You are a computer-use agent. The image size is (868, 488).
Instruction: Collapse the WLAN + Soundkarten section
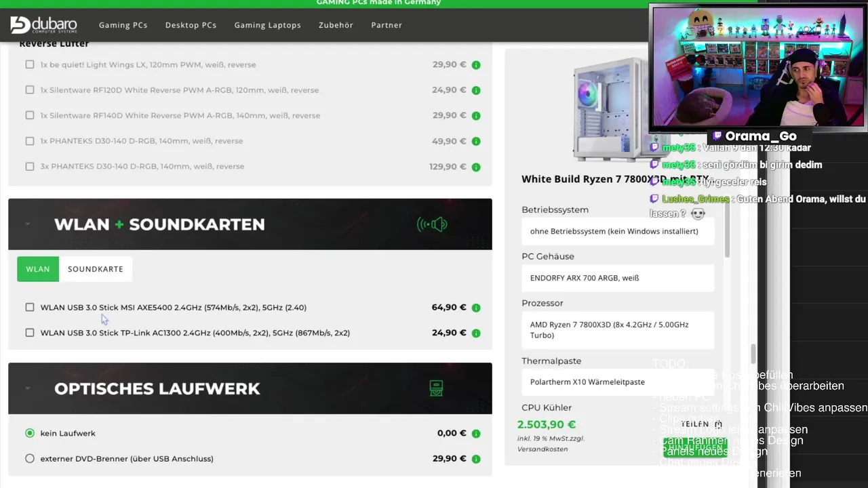[27, 224]
